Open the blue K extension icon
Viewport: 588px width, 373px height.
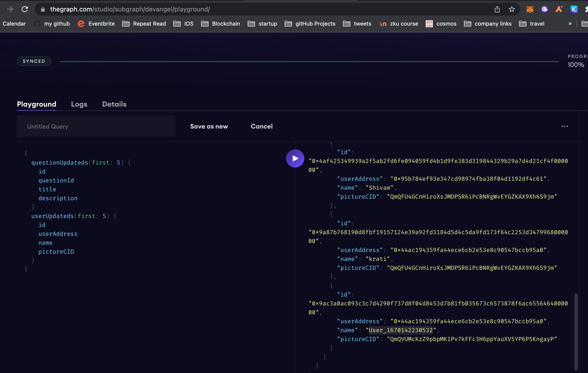[574, 9]
